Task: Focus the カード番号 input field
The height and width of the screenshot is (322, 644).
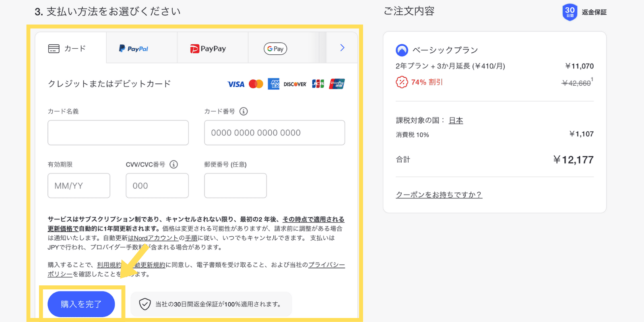Action: click(x=275, y=132)
